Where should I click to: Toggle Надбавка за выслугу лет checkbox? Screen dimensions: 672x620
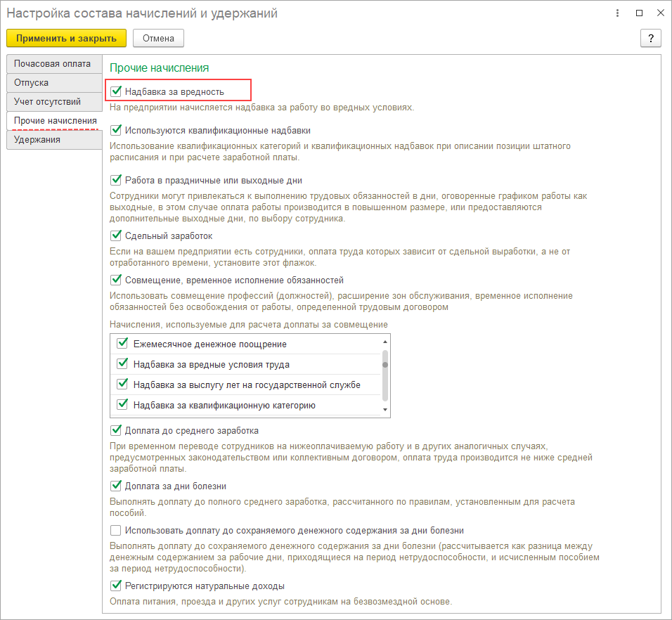pos(122,384)
